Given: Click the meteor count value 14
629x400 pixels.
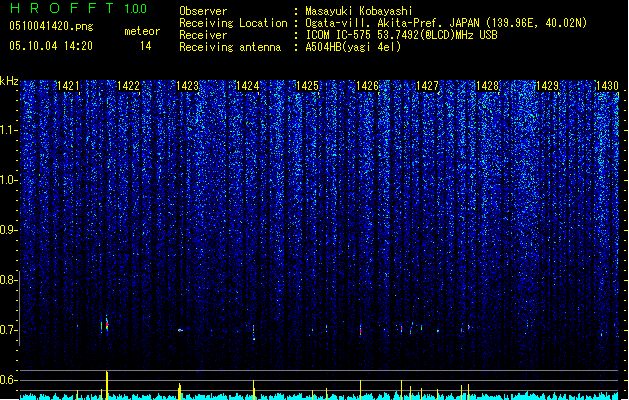Looking at the screenshot, I should pos(146,46).
